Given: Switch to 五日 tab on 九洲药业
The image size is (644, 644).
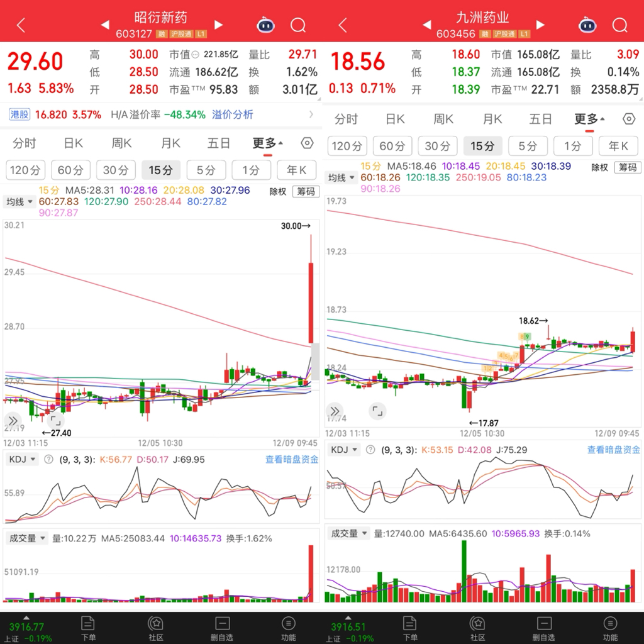Looking at the screenshot, I should [540, 119].
